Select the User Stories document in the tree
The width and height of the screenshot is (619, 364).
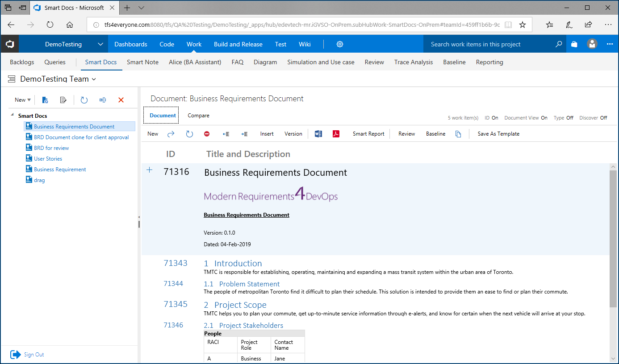48,159
